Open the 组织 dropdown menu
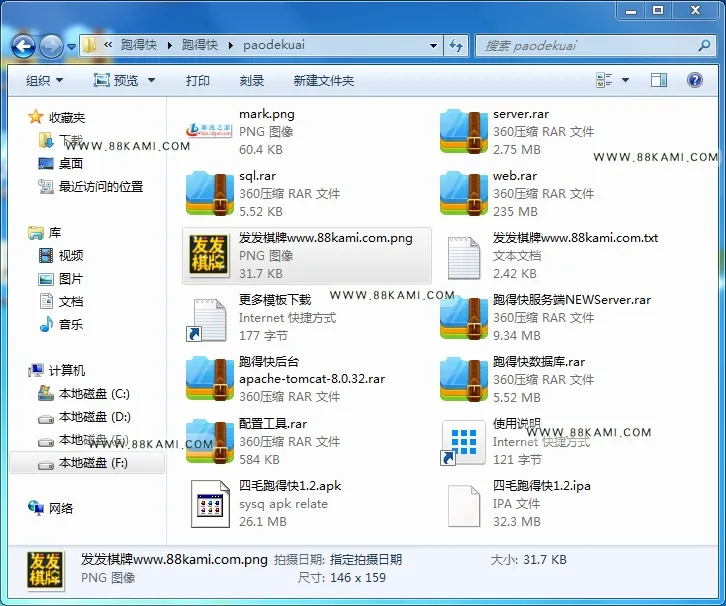Viewport: 726px width, 606px height. click(x=44, y=81)
